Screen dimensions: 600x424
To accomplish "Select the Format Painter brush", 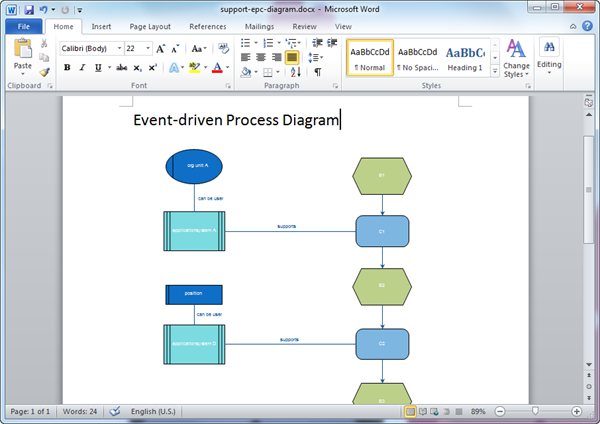I will coord(44,72).
